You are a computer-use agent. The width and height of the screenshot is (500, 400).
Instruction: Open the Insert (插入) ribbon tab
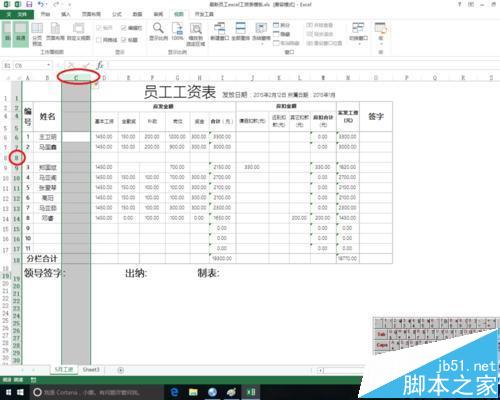click(x=66, y=14)
